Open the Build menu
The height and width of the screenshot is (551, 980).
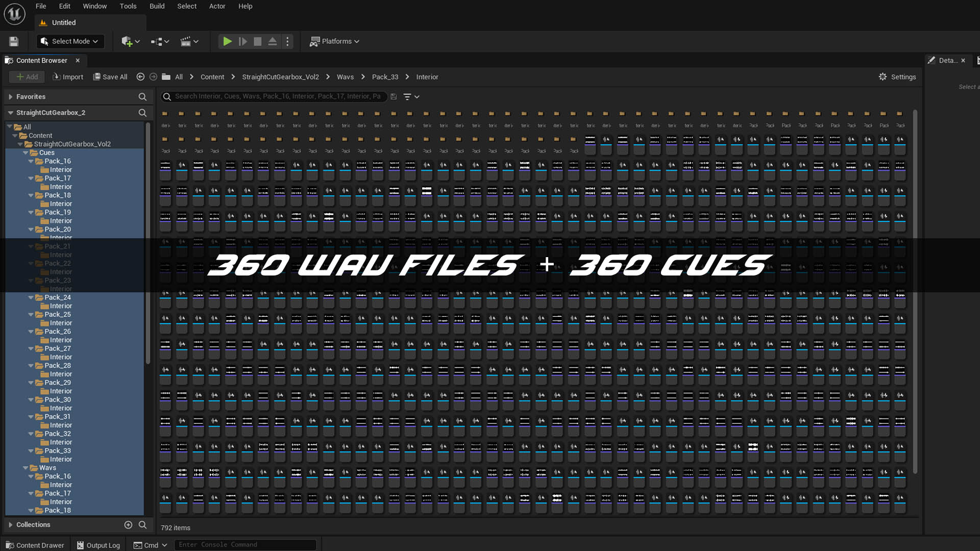(157, 6)
